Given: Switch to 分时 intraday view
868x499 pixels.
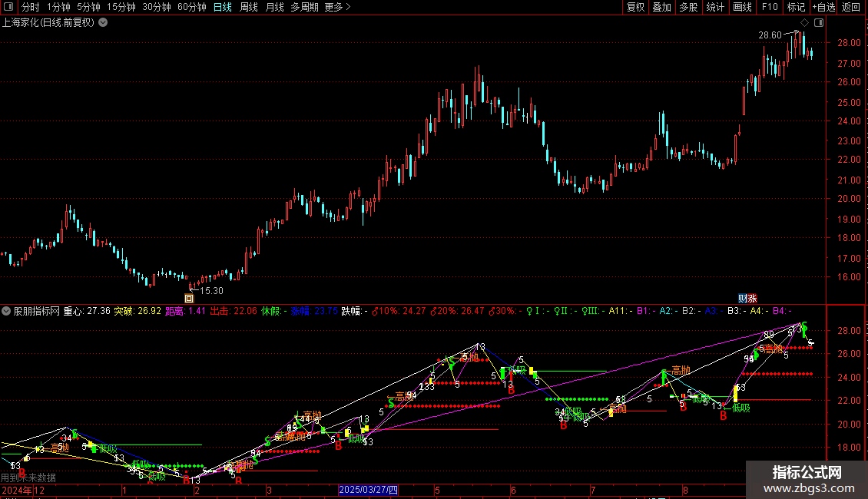Looking at the screenshot, I should click(x=31, y=7).
